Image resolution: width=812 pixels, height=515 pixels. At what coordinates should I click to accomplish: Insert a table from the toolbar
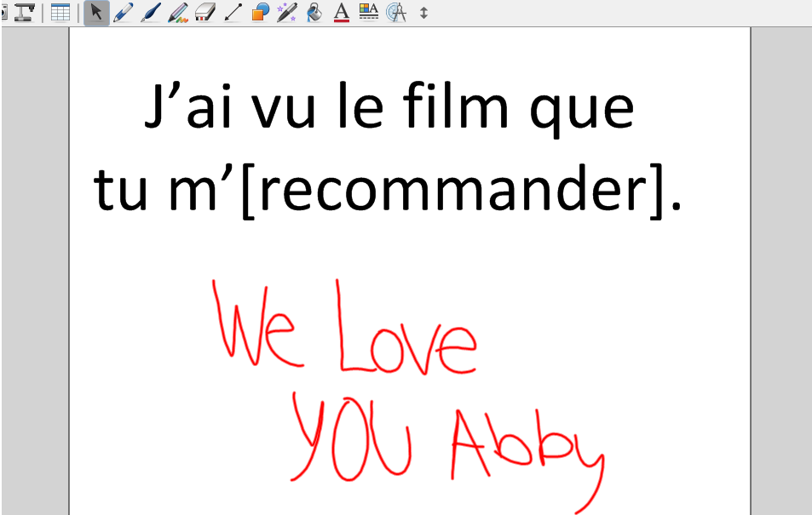pyautogui.click(x=60, y=12)
